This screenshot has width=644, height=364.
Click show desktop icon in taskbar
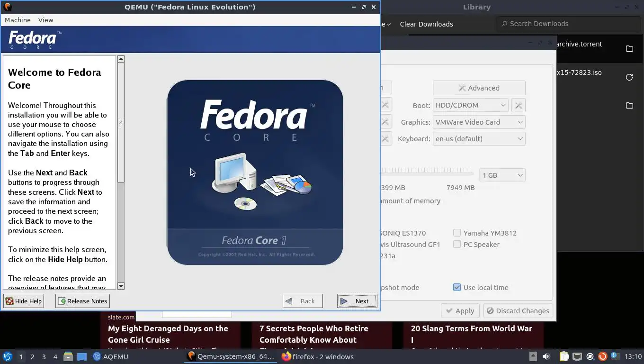(x=82, y=356)
